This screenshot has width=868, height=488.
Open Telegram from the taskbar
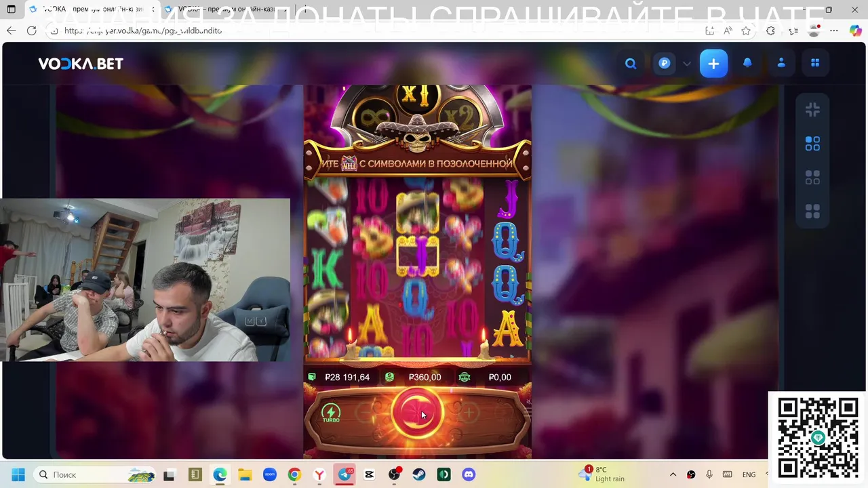tap(344, 474)
